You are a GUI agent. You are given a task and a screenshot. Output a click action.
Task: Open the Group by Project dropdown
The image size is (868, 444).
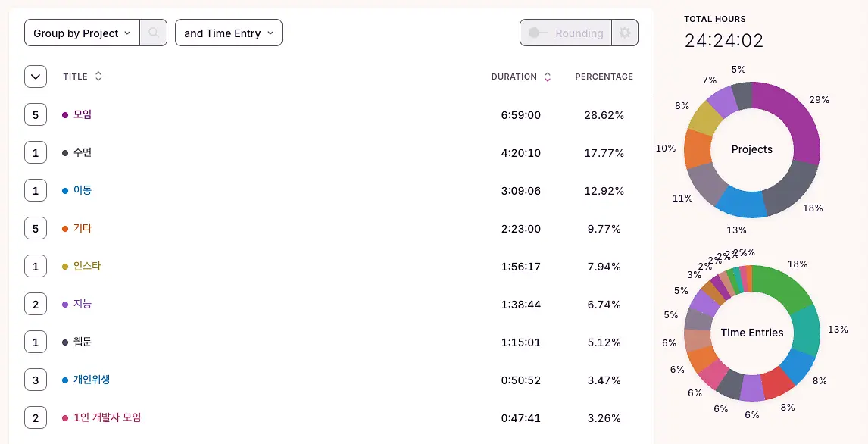pyautogui.click(x=82, y=33)
